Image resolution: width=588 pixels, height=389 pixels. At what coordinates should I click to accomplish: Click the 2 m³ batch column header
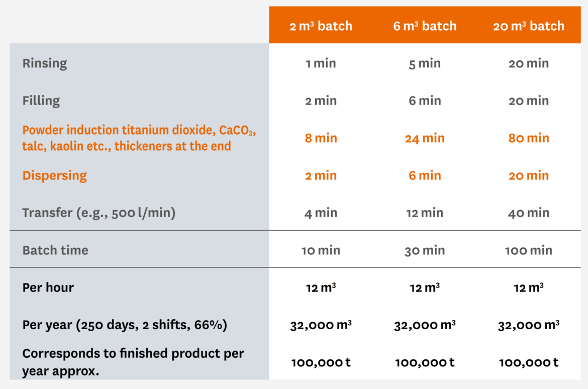coord(321,26)
